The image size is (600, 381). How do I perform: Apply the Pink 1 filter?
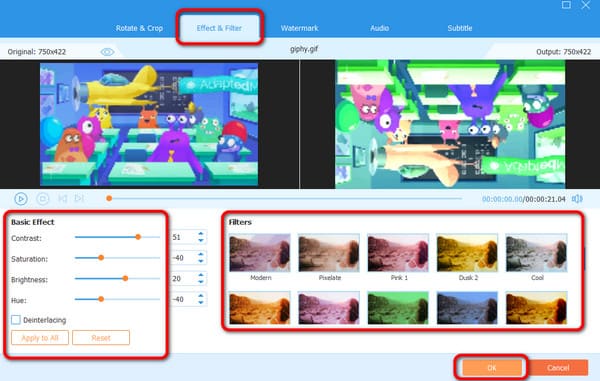tap(398, 253)
